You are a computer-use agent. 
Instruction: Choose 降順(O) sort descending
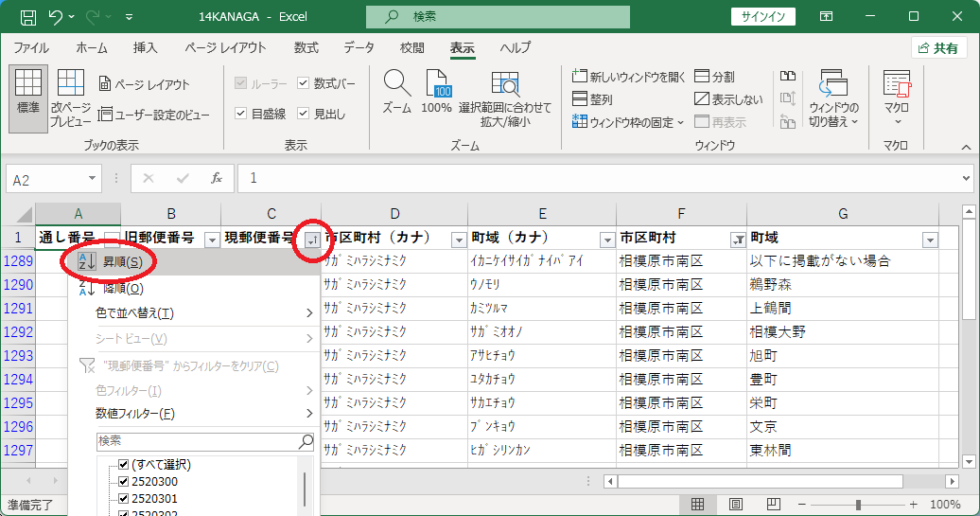click(194, 289)
